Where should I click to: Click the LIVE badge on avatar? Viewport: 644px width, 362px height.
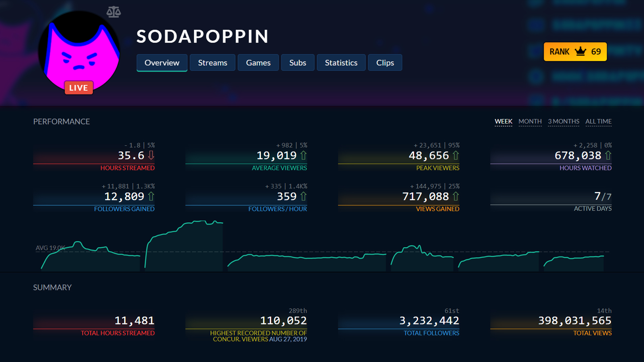pos(79,88)
